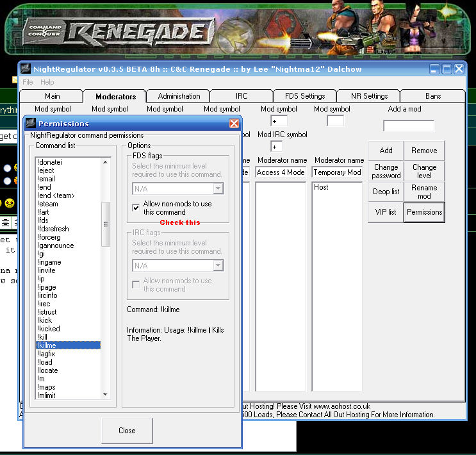The image size is (476, 455).
Task: Close the Permissions dialog with the red X
Action: point(234,123)
